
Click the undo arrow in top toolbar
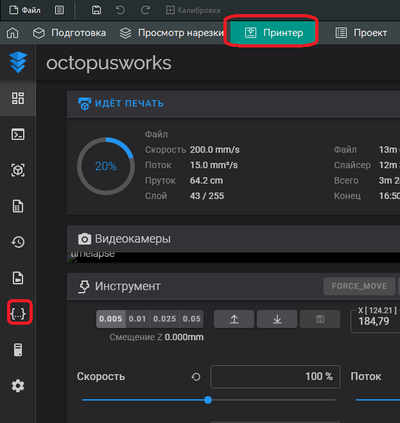coord(120,10)
